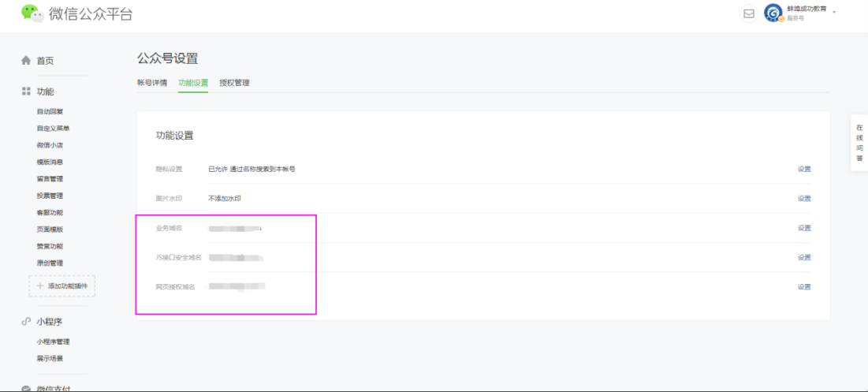Click the home icon beside 首页
The image size is (868, 392).
(26, 61)
